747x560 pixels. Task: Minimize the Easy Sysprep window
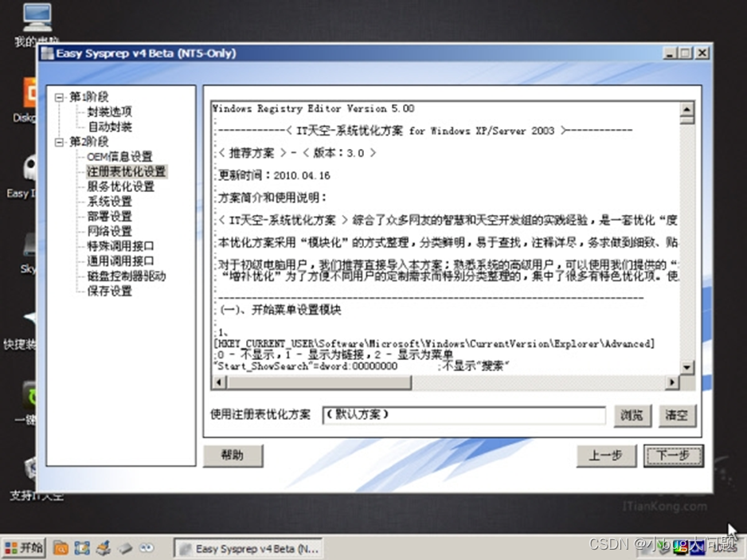pyautogui.click(x=669, y=53)
